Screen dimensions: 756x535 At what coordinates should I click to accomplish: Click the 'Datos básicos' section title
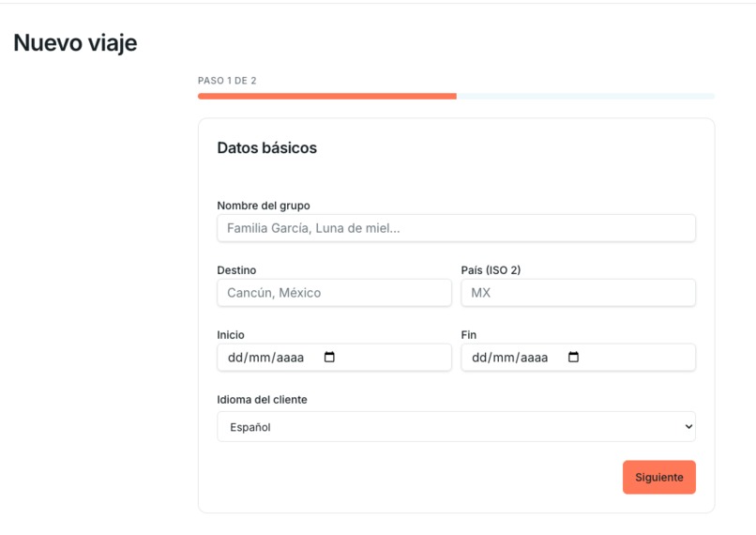click(267, 147)
